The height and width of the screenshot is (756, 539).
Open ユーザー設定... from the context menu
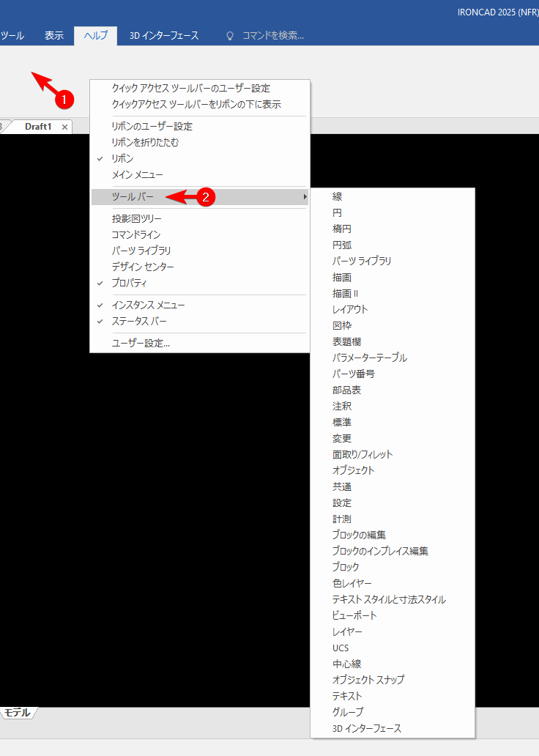point(200,344)
